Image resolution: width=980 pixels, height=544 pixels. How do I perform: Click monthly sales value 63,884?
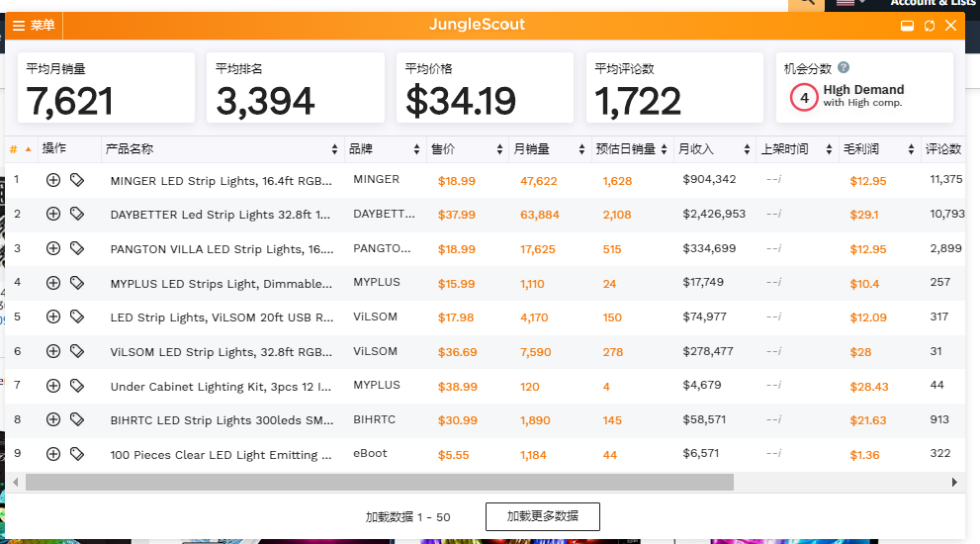[x=539, y=215]
